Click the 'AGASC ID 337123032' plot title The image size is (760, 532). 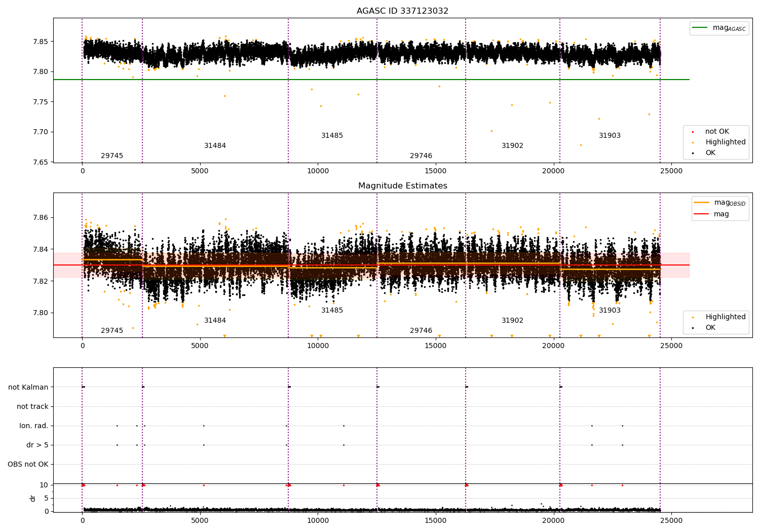(x=402, y=11)
